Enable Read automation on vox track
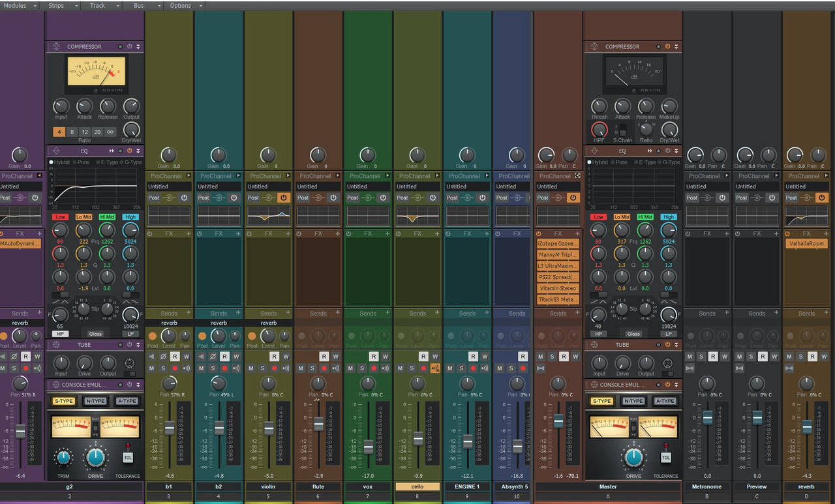The image size is (835, 504). pyautogui.click(x=373, y=357)
